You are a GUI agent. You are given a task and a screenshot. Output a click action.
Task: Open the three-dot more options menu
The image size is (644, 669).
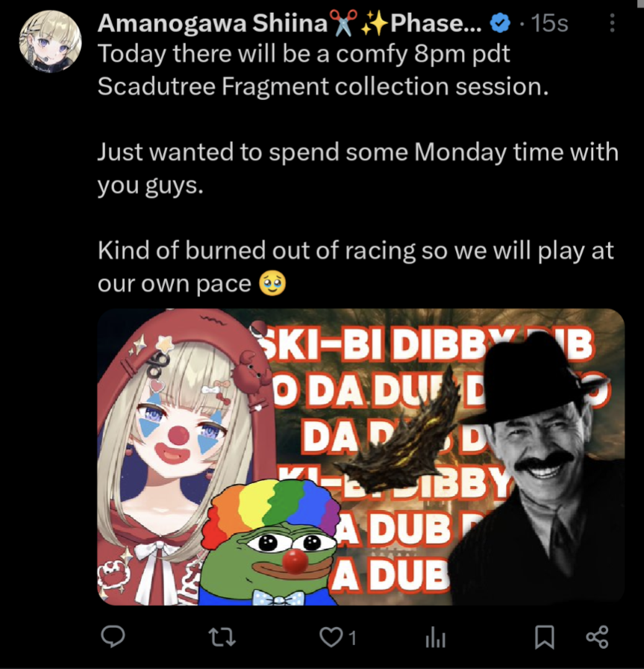coord(612,23)
